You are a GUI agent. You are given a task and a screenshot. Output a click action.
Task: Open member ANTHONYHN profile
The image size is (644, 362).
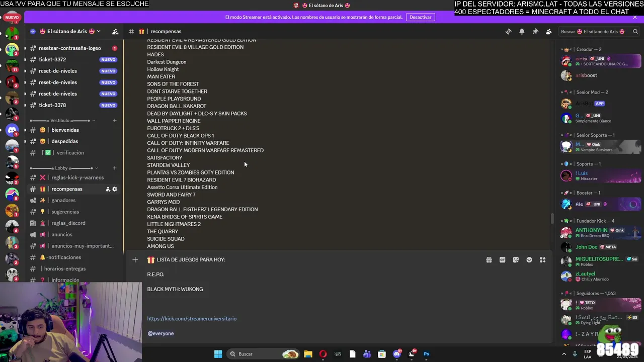[601, 233]
